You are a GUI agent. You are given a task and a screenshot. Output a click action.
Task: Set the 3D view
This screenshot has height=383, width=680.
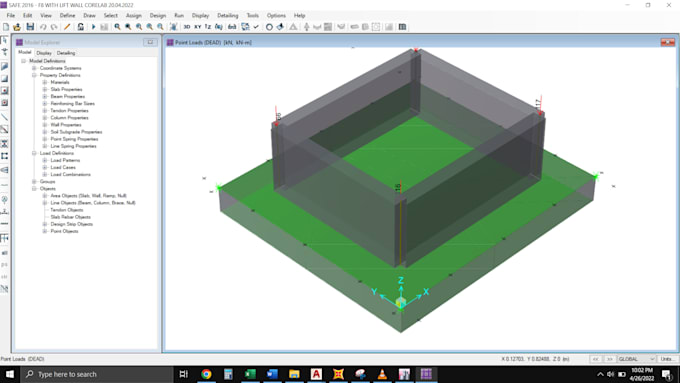[x=186, y=27]
